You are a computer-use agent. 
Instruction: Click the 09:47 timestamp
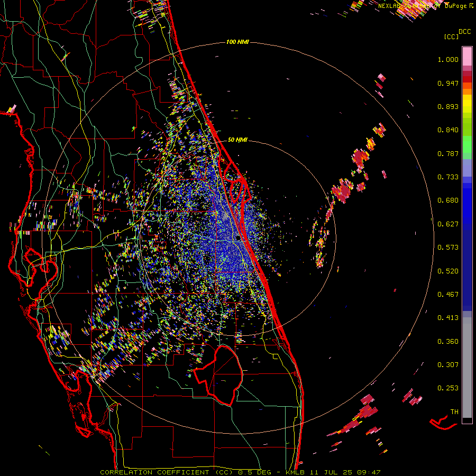click(369, 472)
